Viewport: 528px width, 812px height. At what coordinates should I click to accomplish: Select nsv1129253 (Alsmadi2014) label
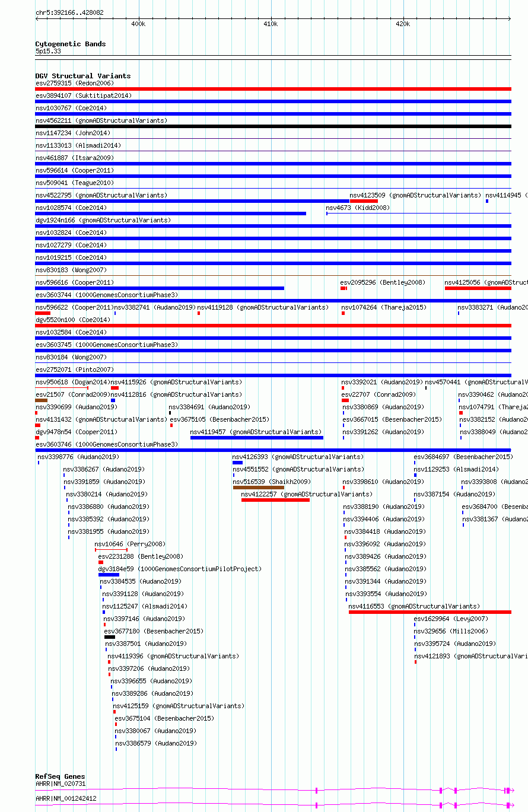[x=456, y=469]
